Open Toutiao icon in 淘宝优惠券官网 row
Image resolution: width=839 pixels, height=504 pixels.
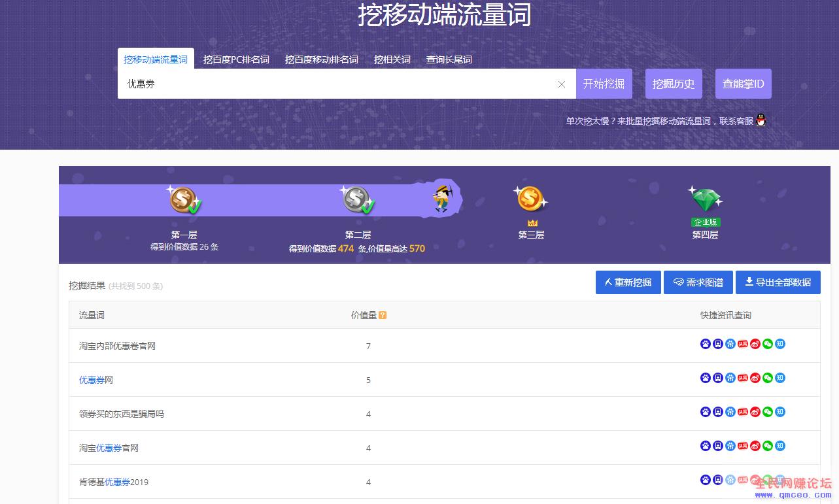(x=742, y=446)
